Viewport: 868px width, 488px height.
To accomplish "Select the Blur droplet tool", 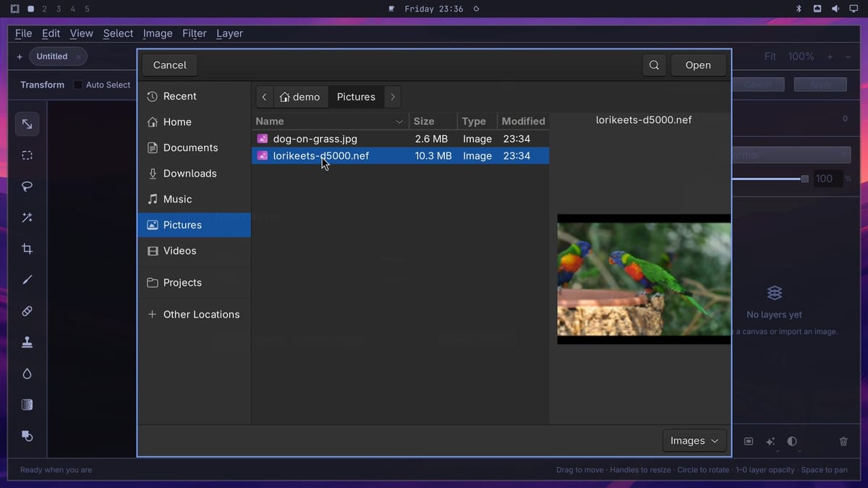I will coord(27,374).
